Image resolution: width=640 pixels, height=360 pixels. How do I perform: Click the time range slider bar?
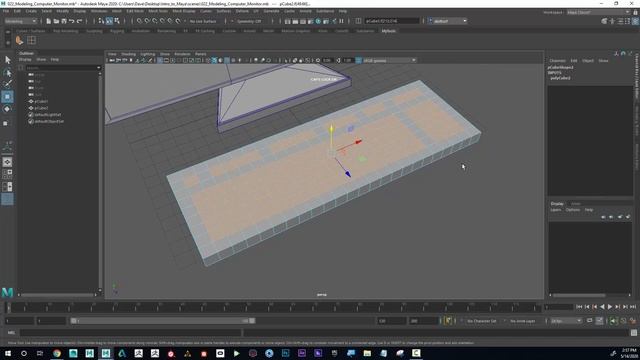coord(163,321)
